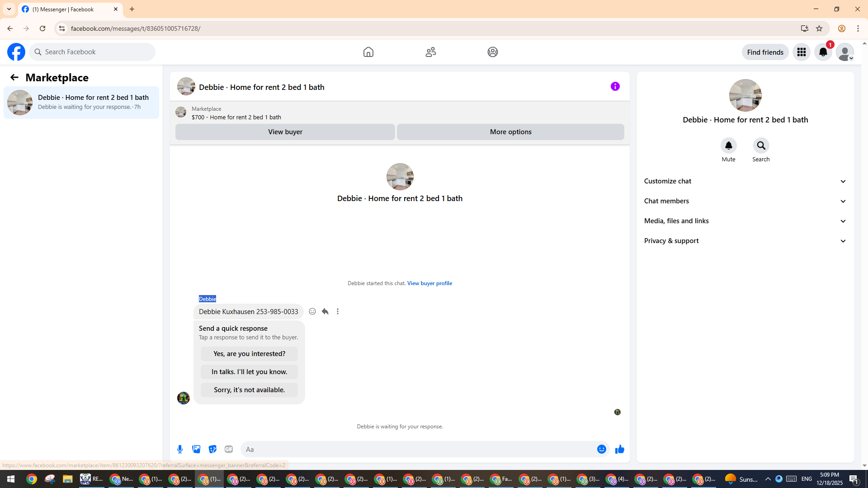Expand the Customize chat section
This screenshot has height=488, width=868.
745,181
